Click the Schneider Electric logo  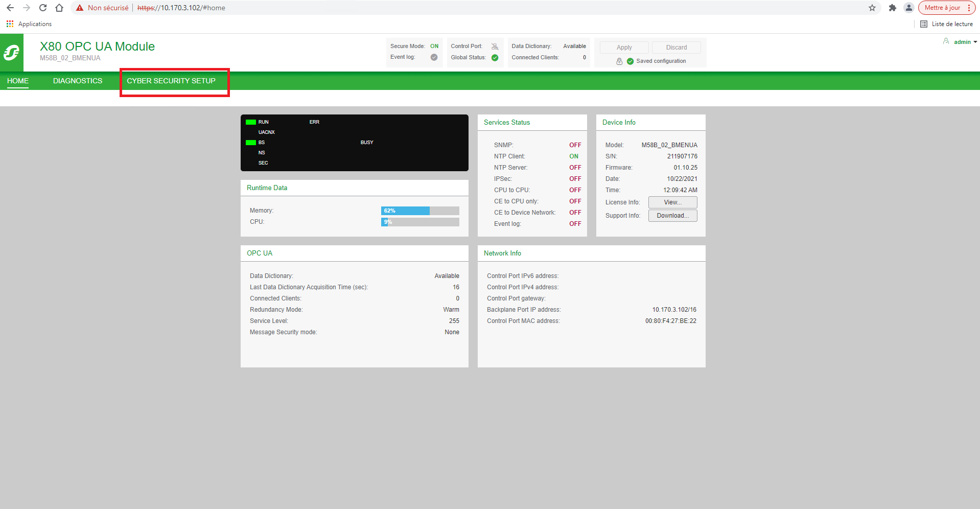(12, 53)
